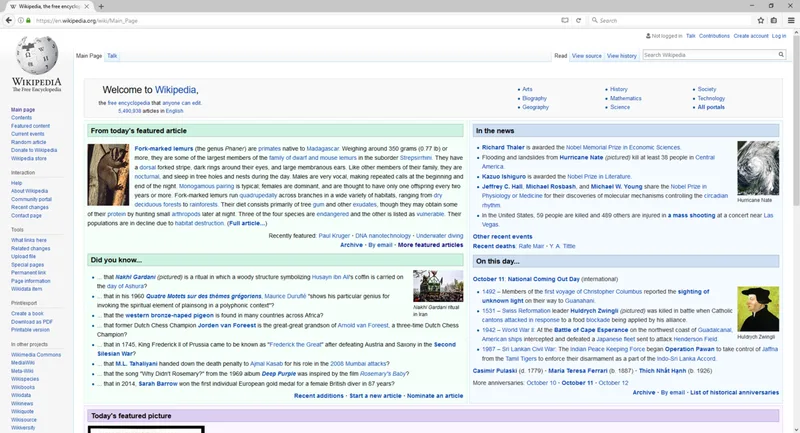
Task: Click the Log in link
Action: pyautogui.click(x=779, y=36)
